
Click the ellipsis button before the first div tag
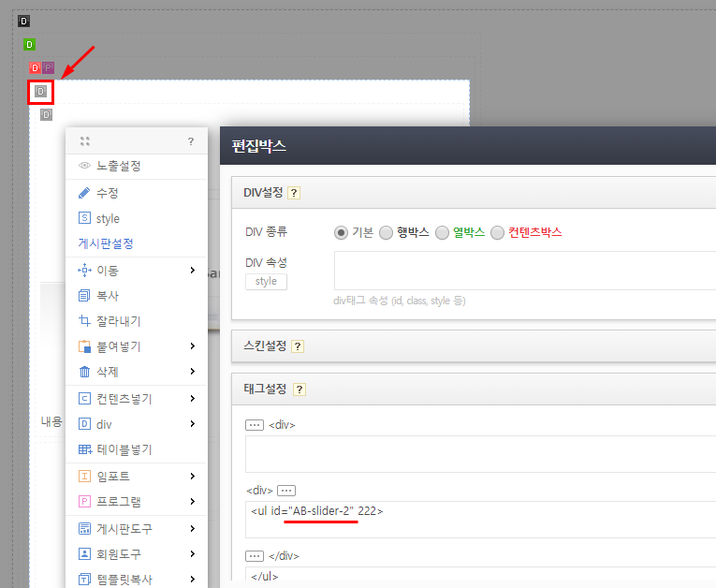point(255,425)
